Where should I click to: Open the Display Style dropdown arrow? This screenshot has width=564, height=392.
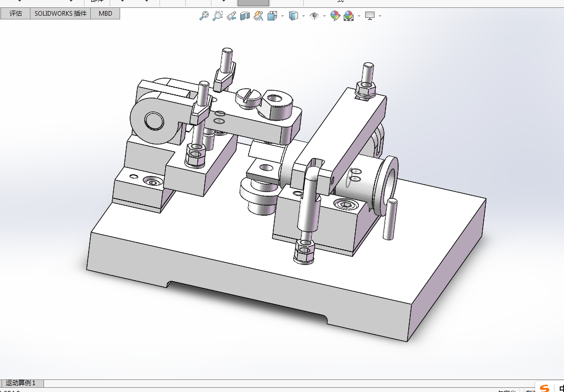[304, 16]
